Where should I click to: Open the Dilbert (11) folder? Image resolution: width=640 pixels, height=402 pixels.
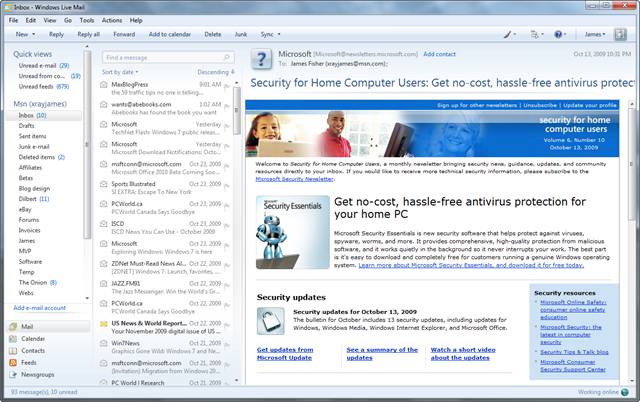[x=34, y=199]
